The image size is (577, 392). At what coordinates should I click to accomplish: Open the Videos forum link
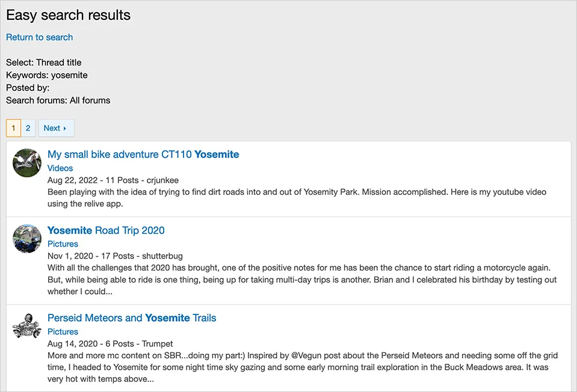60,168
